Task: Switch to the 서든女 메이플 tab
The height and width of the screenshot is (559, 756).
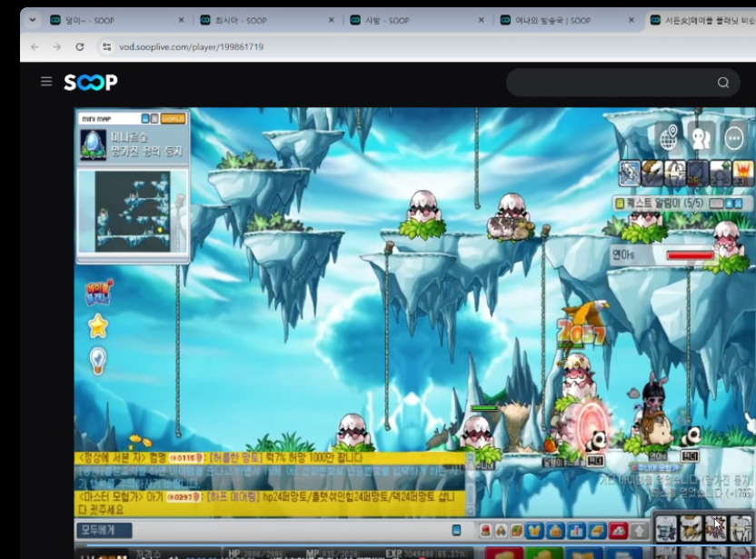Action: (703, 20)
